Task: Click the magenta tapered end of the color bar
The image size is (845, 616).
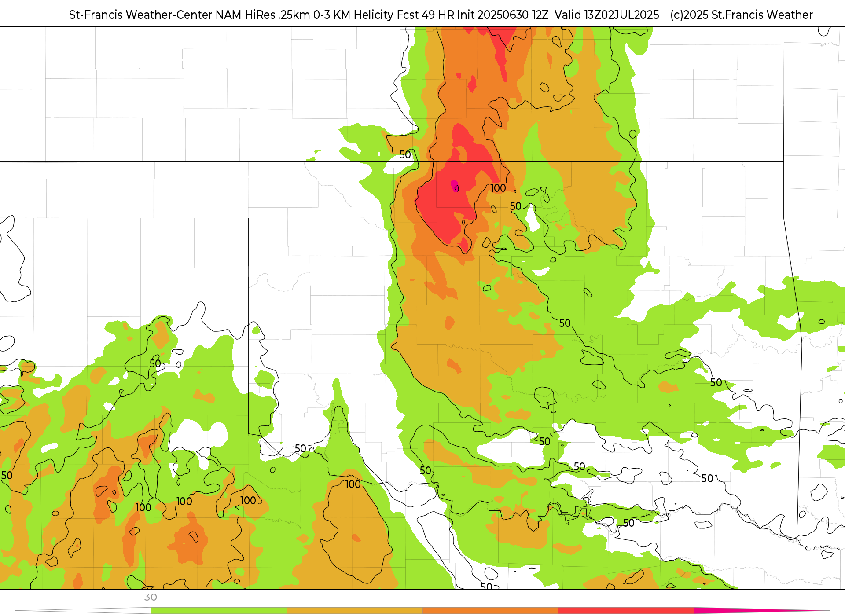Action: [761, 610]
